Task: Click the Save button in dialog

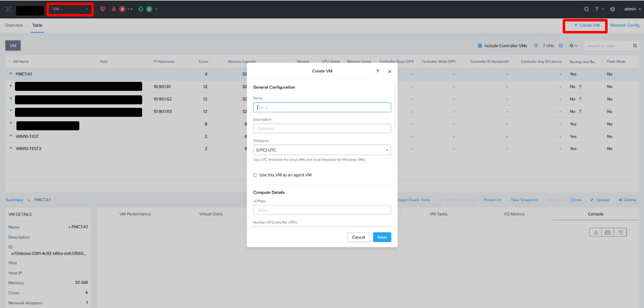Action: point(382,237)
